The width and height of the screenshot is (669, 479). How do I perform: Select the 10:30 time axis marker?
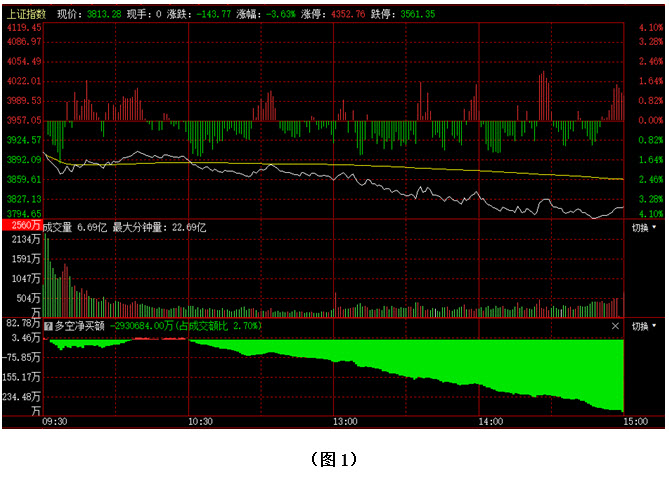click(x=200, y=422)
